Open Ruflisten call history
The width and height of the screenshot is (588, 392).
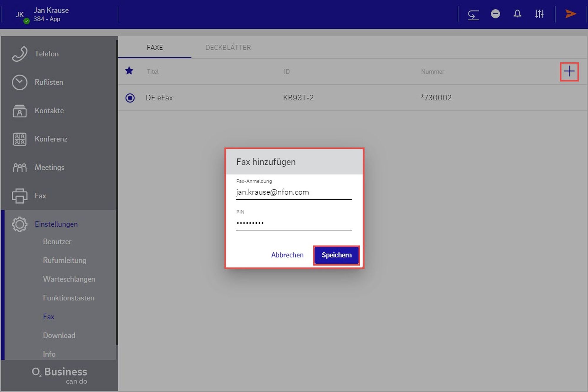(49, 82)
